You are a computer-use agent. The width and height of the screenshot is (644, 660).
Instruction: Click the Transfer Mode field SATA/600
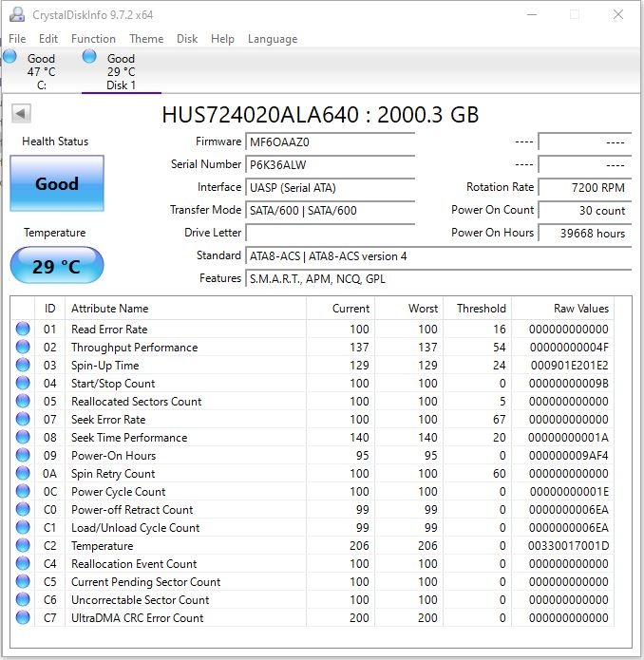coord(330,210)
